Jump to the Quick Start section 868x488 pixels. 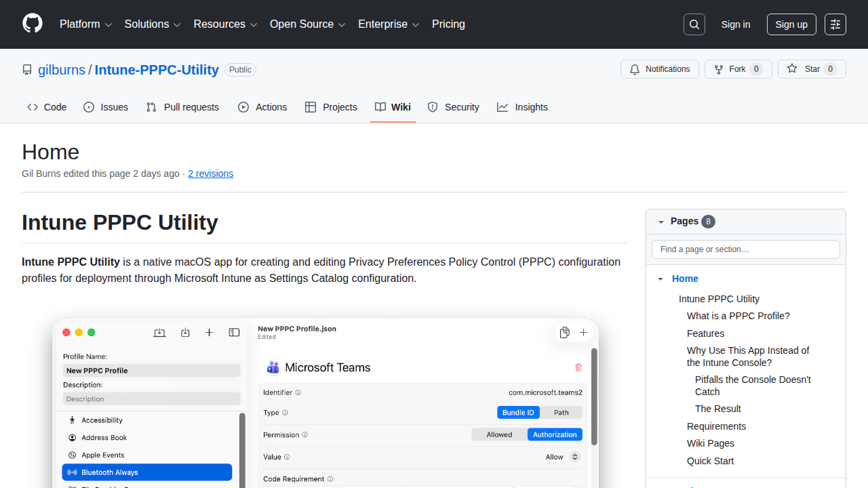[710, 461]
